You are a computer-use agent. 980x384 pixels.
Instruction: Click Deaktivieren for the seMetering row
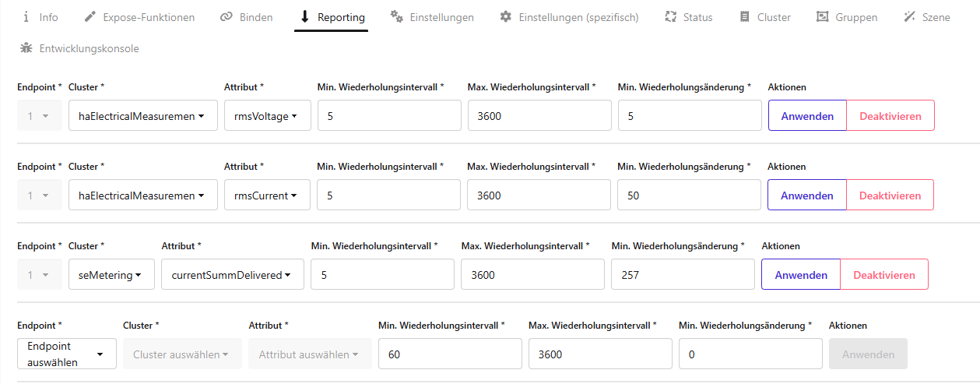pyautogui.click(x=884, y=275)
